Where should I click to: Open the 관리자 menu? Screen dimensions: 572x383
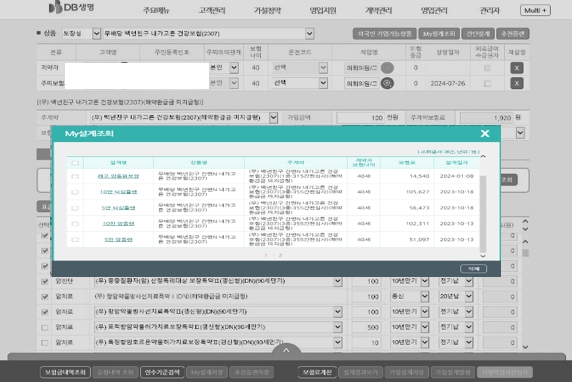pos(490,10)
